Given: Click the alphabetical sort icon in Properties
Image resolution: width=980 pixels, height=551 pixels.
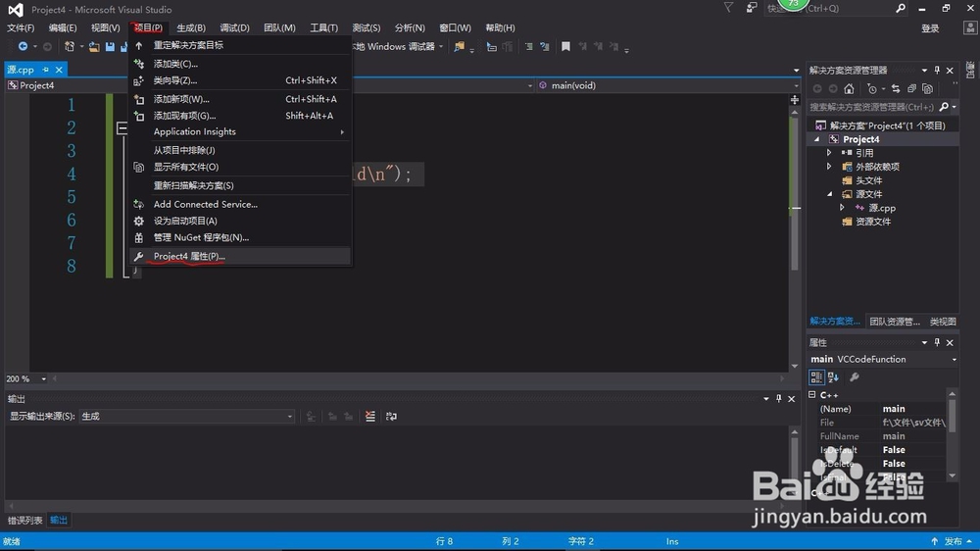Looking at the screenshot, I should pos(833,377).
